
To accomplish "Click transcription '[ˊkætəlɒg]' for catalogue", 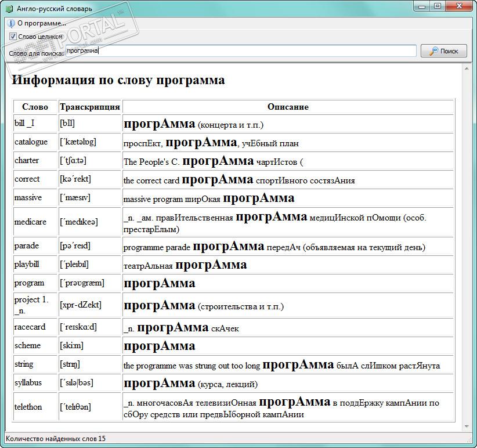I will [x=90, y=142].
